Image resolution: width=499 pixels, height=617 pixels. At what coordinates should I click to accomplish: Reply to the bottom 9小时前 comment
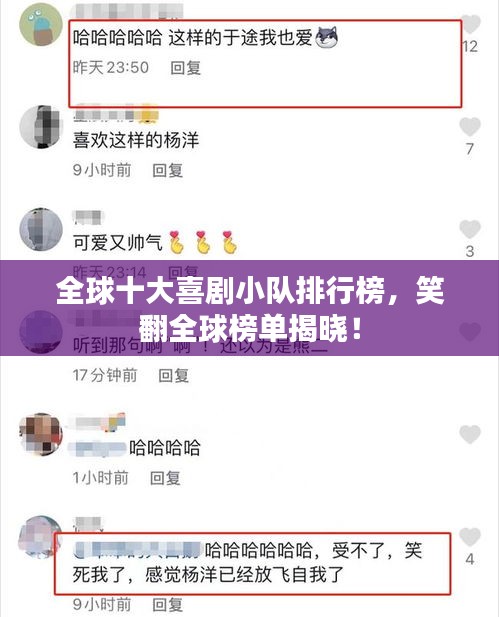[x=168, y=604]
